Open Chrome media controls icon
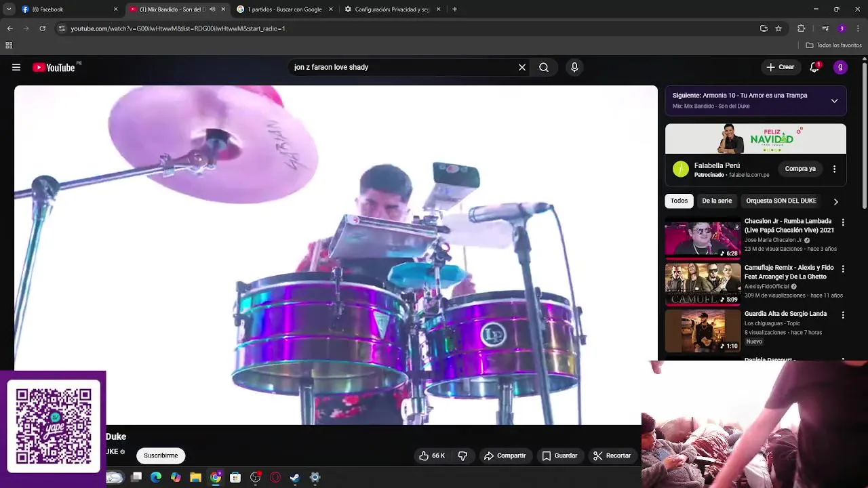 [825, 28]
